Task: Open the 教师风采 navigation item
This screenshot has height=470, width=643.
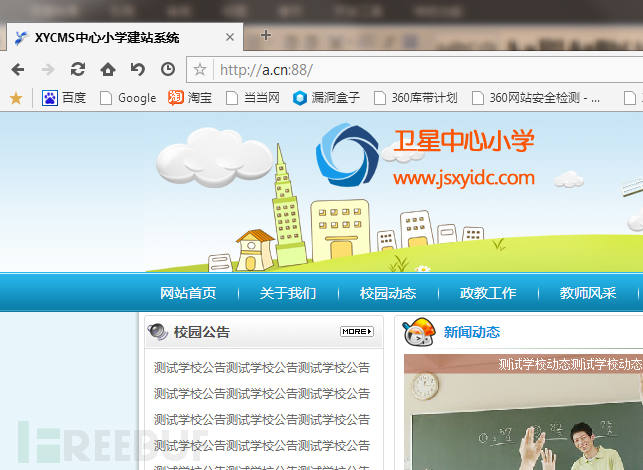Action: pos(588,293)
